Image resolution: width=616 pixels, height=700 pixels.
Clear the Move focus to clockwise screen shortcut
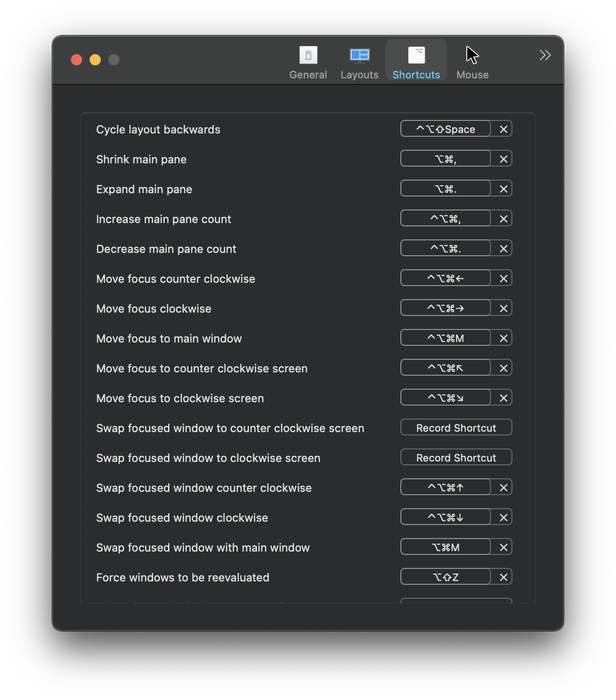point(503,398)
